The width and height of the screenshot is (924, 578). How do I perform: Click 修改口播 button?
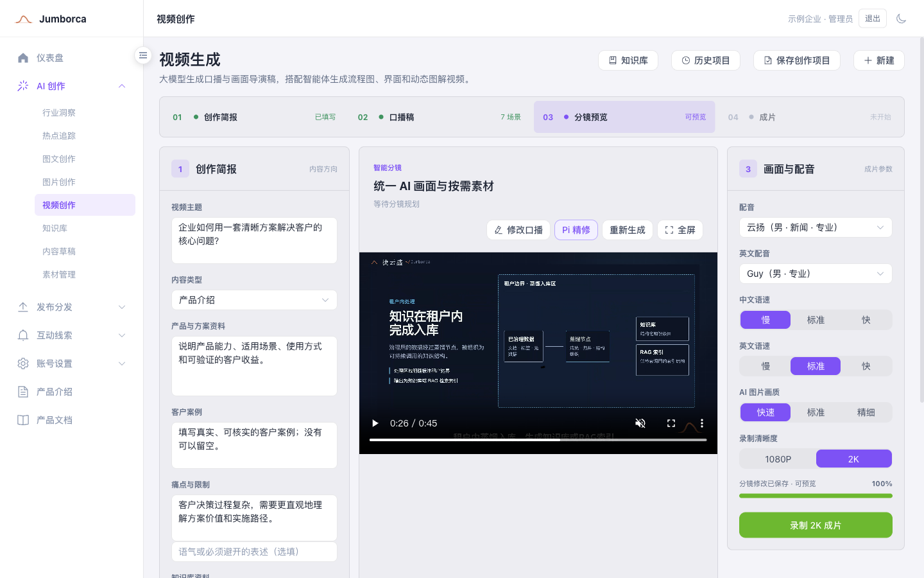click(x=518, y=230)
